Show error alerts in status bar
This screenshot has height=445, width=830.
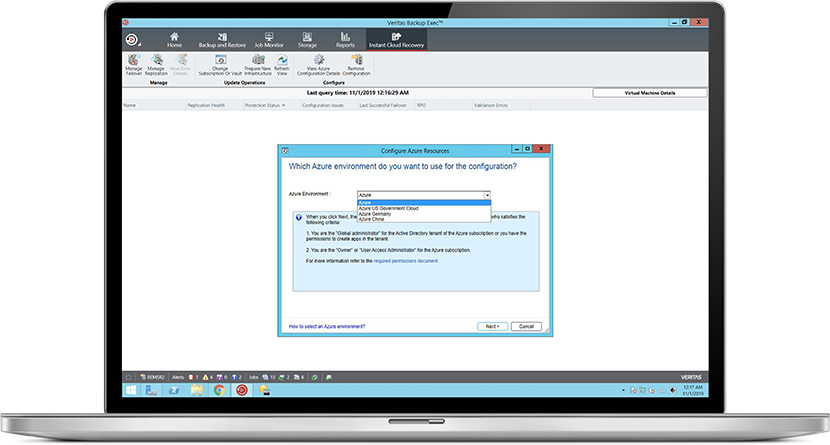pyautogui.click(x=193, y=377)
